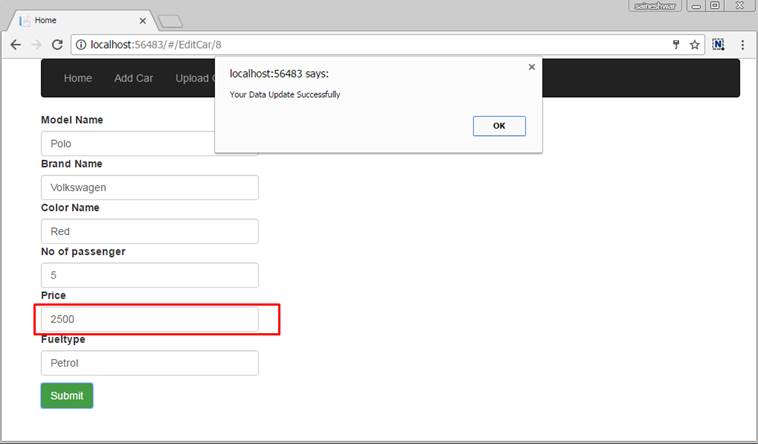Image resolution: width=758 pixels, height=444 pixels.
Task: Edit the Model Name field Polo
Action: pyautogui.click(x=128, y=144)
